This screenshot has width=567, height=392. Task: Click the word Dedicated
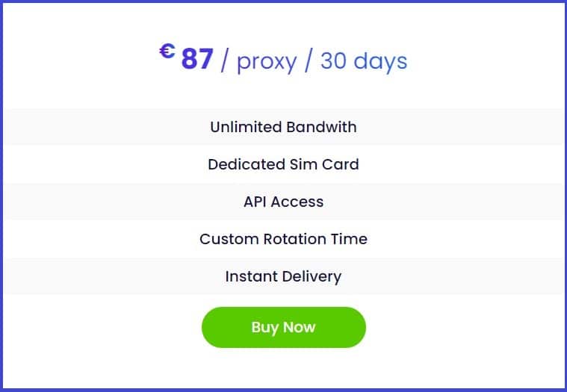click(247, 164)
